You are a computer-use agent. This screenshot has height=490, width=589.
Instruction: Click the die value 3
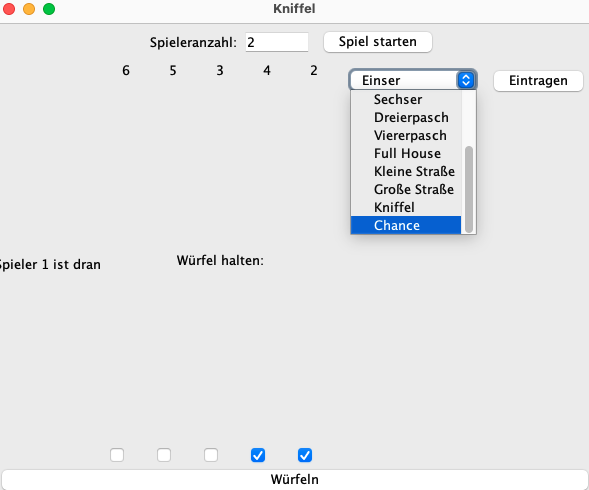click(x=220, y=70)
